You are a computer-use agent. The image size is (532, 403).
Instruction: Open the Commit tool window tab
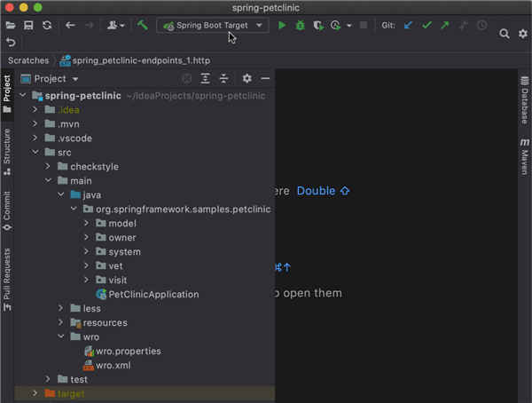coord(7,211)
